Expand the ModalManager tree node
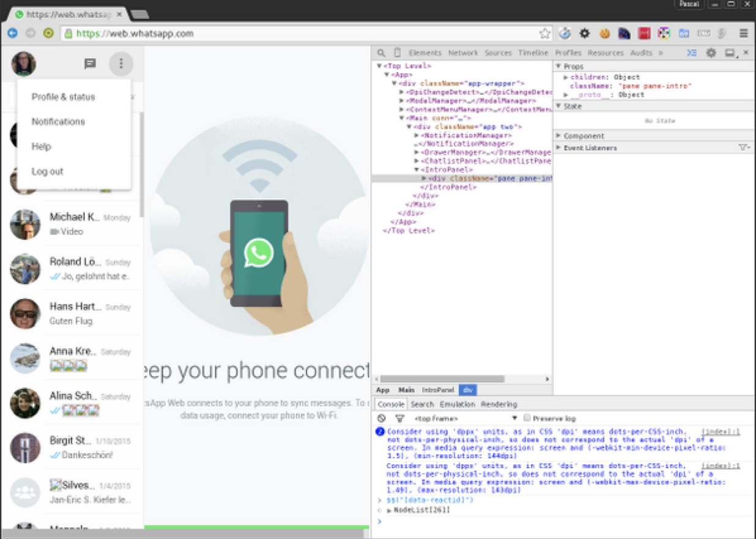The width and height of the screenshot is (756, 539). (402, 101)
